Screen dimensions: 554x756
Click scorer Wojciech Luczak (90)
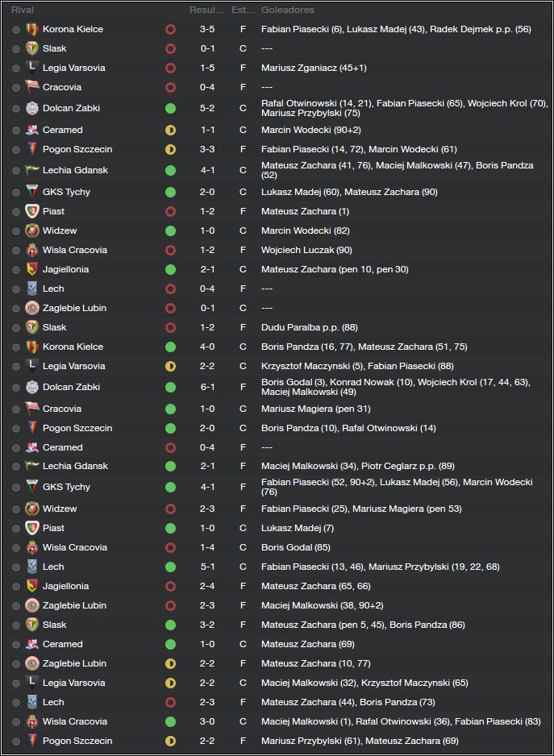click(x=307, y=250)
